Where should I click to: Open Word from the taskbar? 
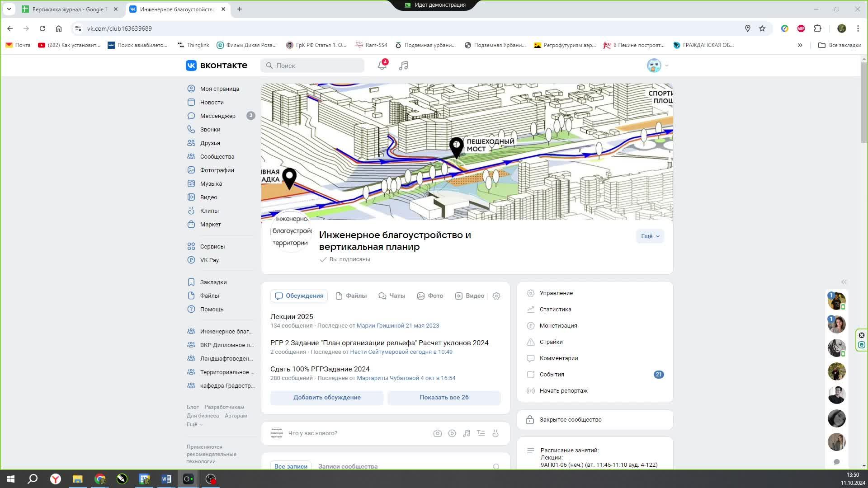click(166, 479)
